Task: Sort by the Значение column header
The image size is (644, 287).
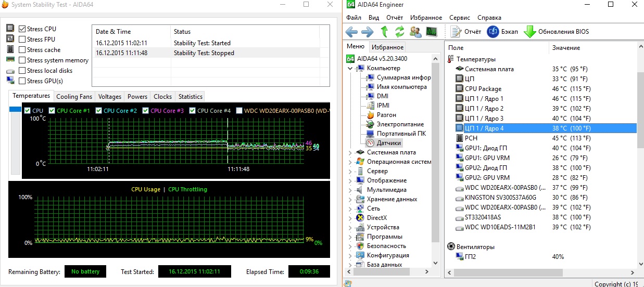Action: tap(592, 48)
